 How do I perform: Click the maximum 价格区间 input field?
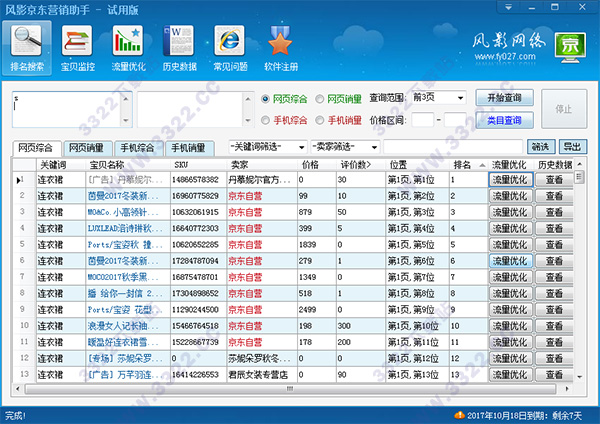click(455, 120)
